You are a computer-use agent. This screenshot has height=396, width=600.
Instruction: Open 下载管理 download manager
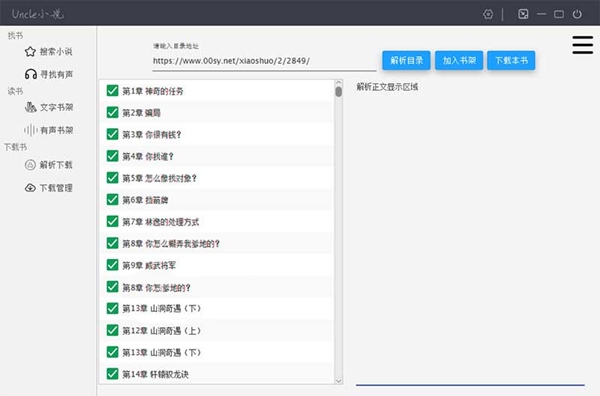[x=49, y=188]
